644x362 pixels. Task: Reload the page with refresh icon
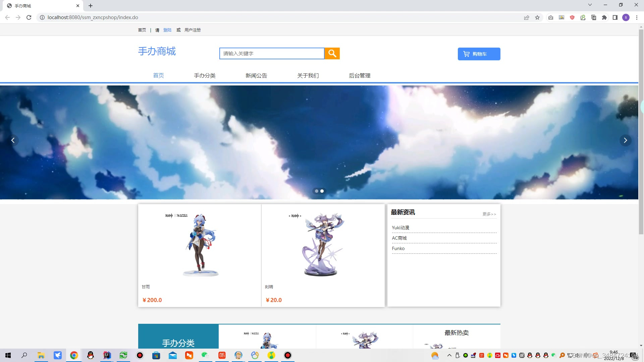tap(29, 17)
